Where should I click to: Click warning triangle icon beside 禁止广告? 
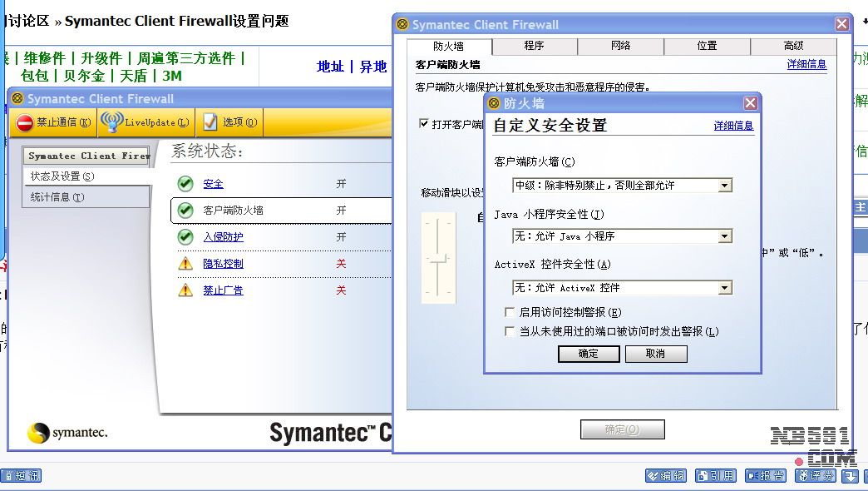185,290
